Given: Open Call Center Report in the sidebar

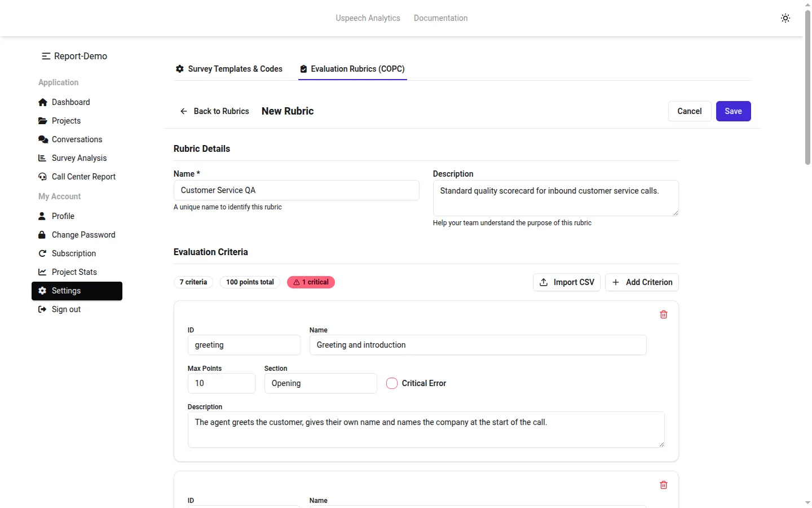Looking at the screenshot, I should coord(77,177).
